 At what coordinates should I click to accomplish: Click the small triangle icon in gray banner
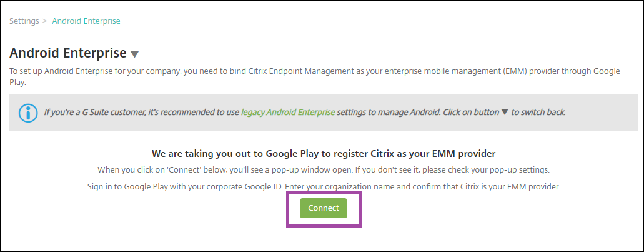click(505, 113)
